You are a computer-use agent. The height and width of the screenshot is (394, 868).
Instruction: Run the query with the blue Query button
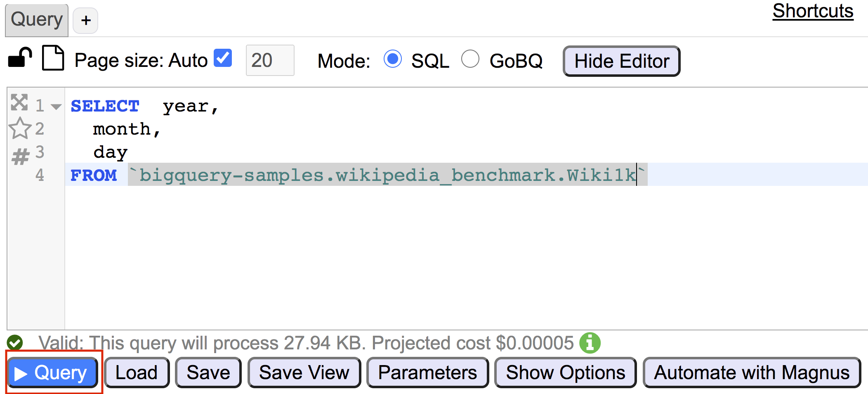click(x=52, y=373)
